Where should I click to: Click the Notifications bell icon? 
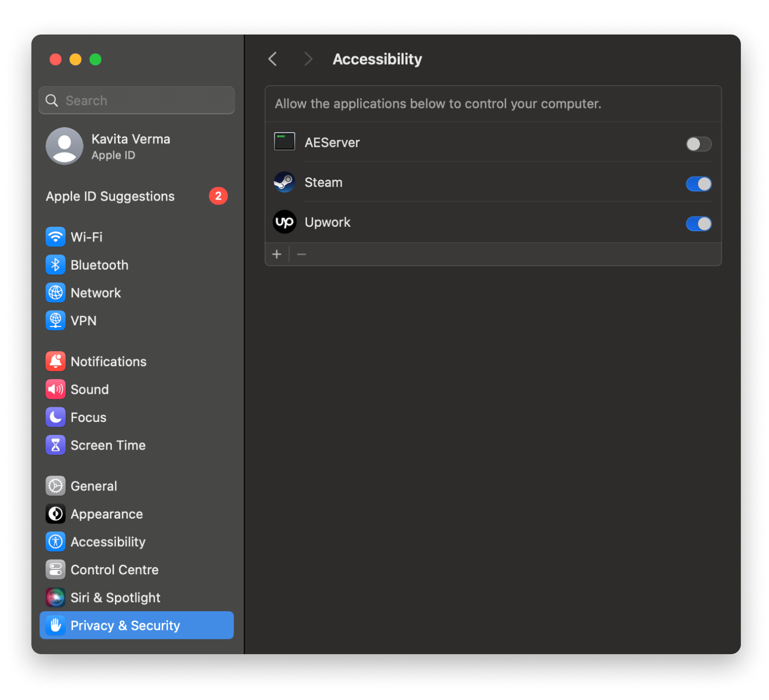click(x=55, y=361)
